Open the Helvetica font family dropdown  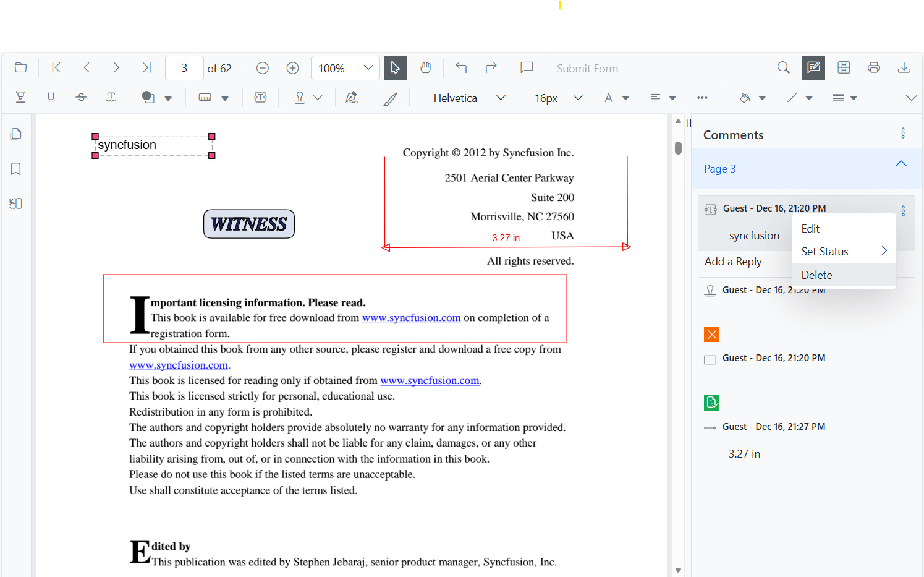pyautogui.click(x=501, y=98)
